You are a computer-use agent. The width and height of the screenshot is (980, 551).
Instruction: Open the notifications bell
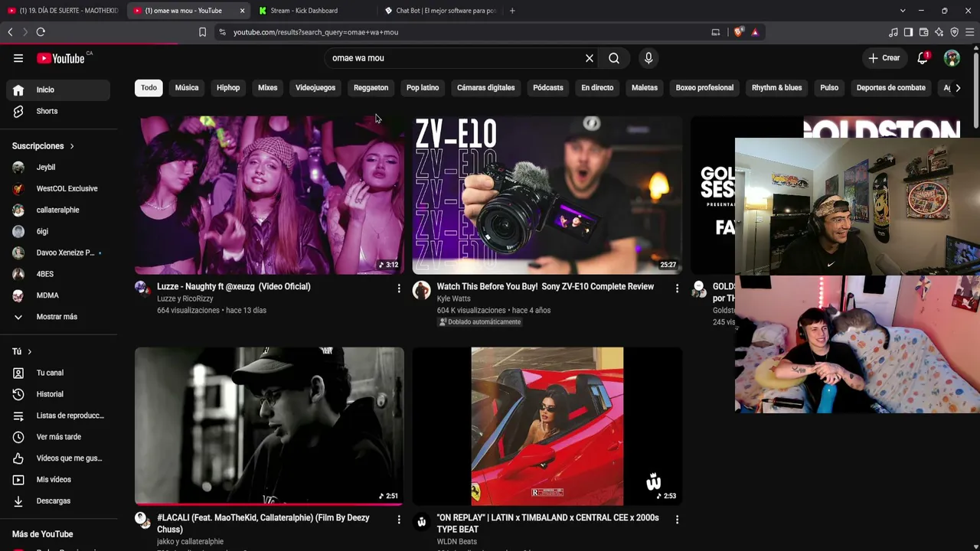click(923, 58)
